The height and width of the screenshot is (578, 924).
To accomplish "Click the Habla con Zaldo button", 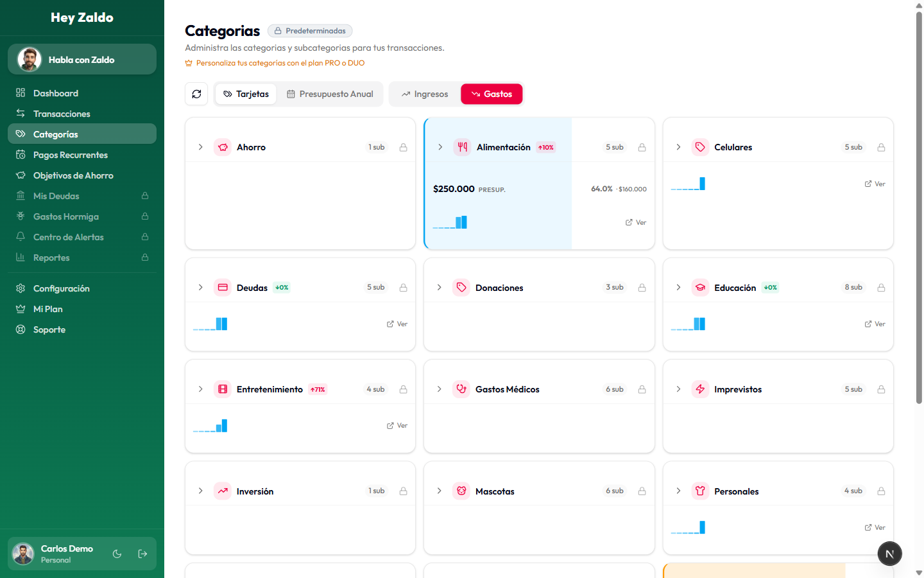I will point(82,60).
